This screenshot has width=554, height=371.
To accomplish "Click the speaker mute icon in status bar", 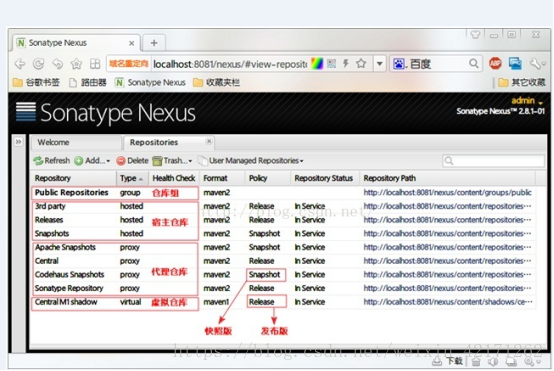I will (x=493, y=361).
